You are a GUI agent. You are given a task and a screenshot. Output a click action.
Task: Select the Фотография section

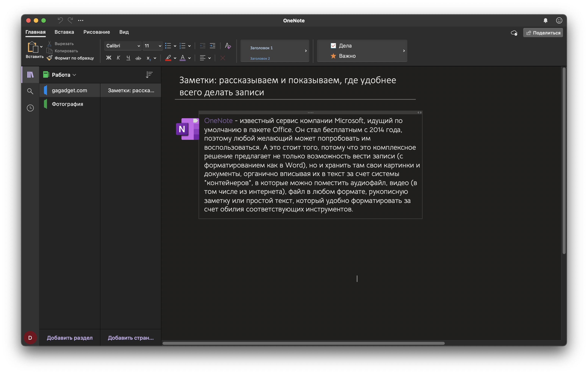[x=70, y=104]
